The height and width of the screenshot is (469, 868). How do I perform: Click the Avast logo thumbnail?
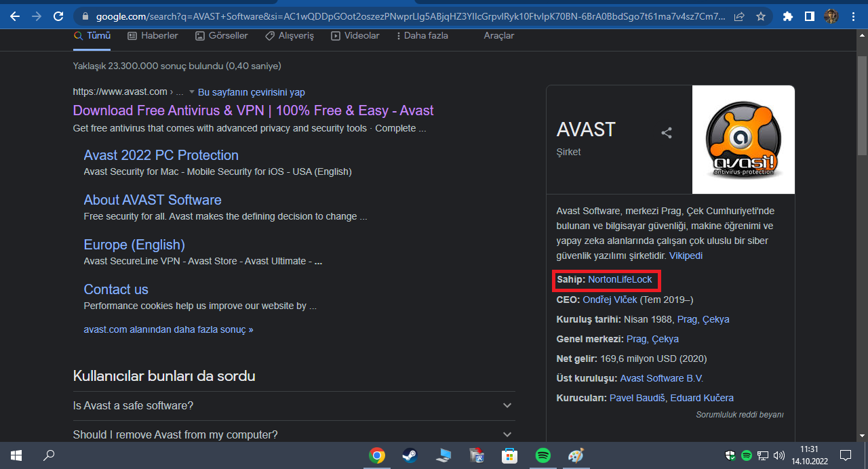point(743,140)
